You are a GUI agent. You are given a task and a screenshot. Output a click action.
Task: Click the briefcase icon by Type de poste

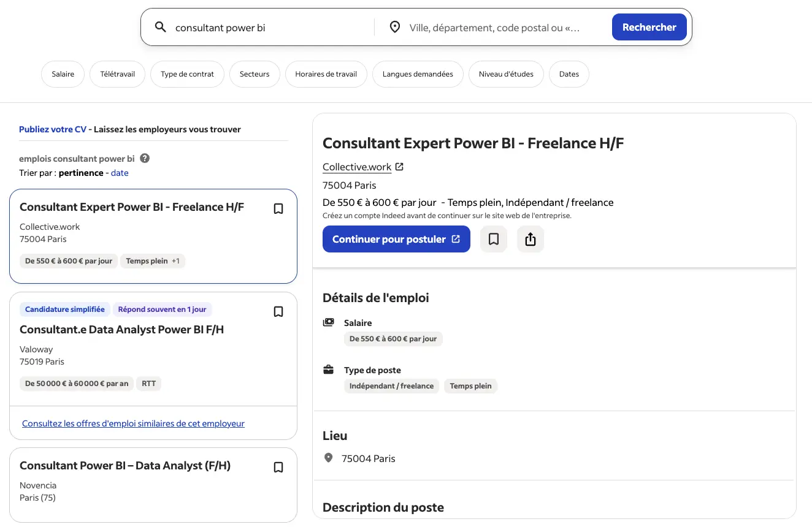point(329,370)
